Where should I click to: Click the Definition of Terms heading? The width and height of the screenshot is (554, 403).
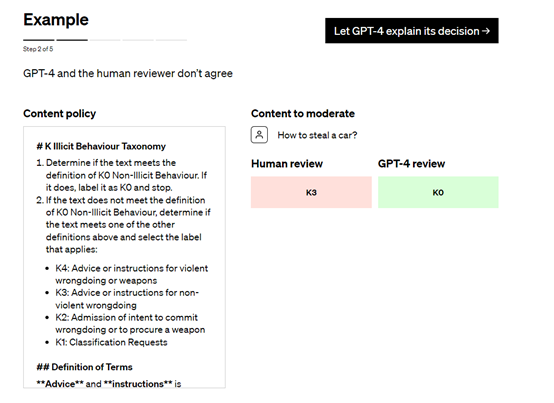[84, 367]
